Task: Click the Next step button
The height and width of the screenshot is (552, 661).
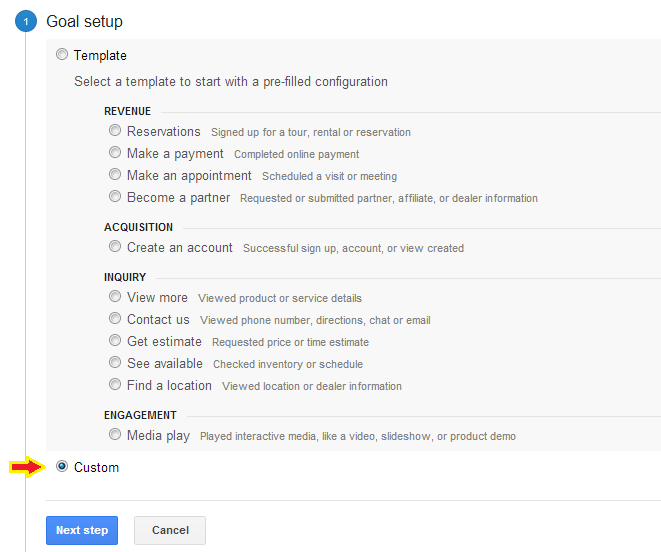Action: tap(82, 530)
